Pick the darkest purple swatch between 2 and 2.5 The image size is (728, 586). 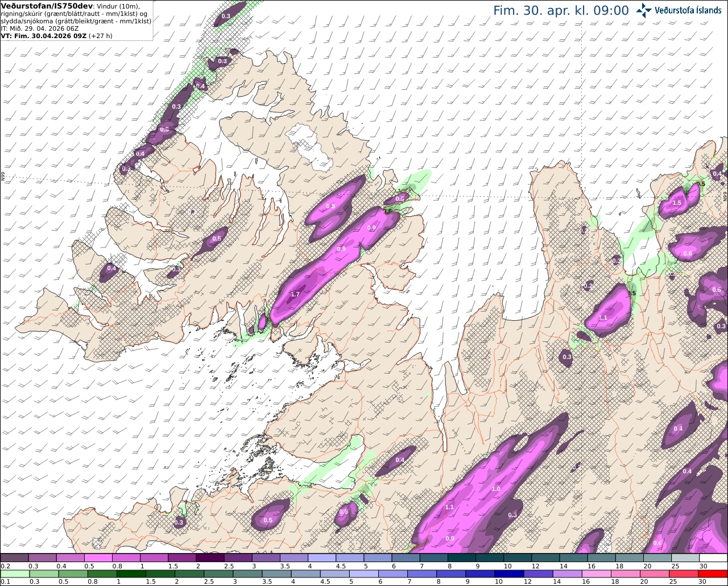coord(209,558)
